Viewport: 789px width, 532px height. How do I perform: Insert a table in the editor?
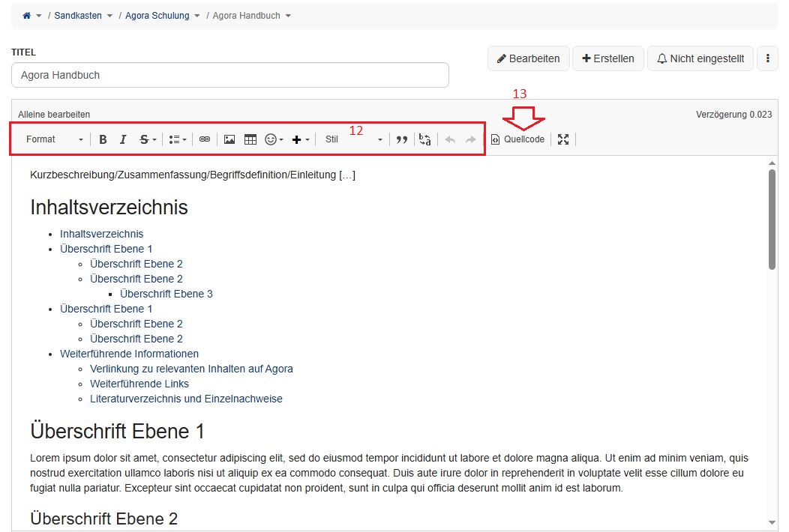pyautogui.click(x=250, y=139)
